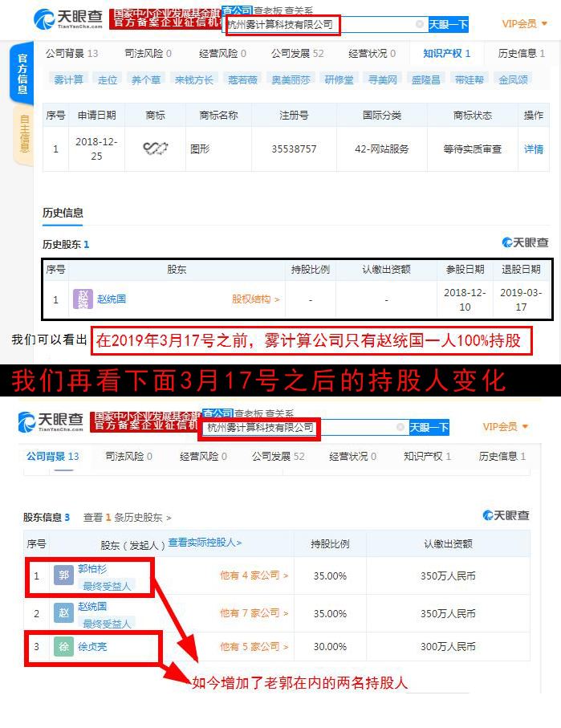This screenshot has width=561, height=728.
Task: Click the 雾计算 tag
Action: click(x=68, y=79)
